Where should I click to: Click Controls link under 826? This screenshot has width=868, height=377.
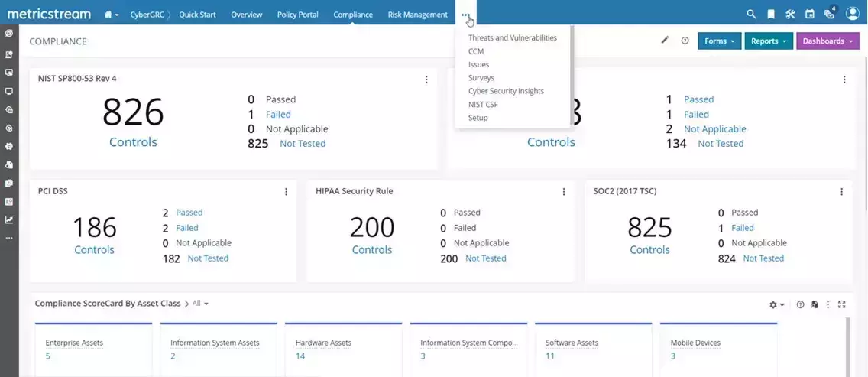(x=133, y=142)
